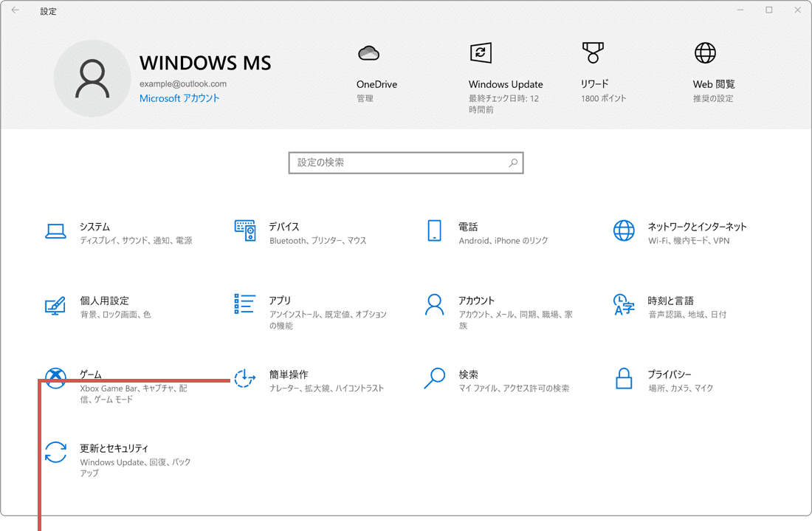View the リワード 1800 ポイント tile
Viewport: 812px width, 531px height.
pos(594,70)
